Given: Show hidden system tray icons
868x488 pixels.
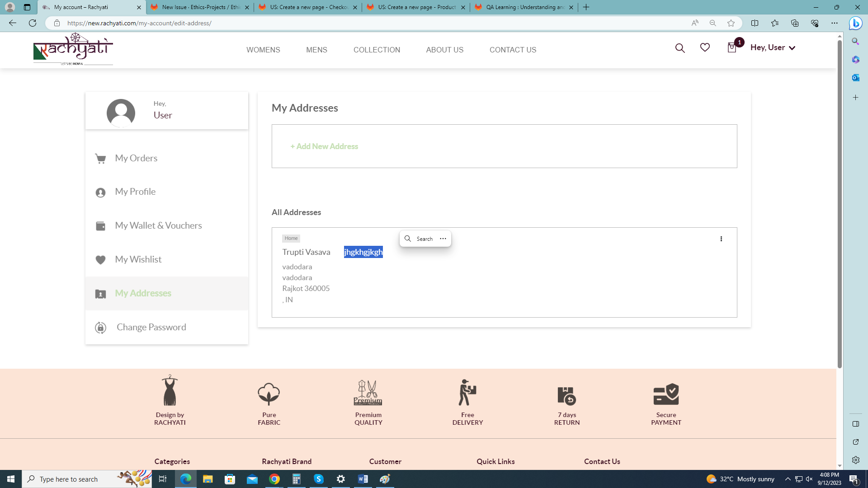Looking at the screenshot, I should [x=788, y=479].
